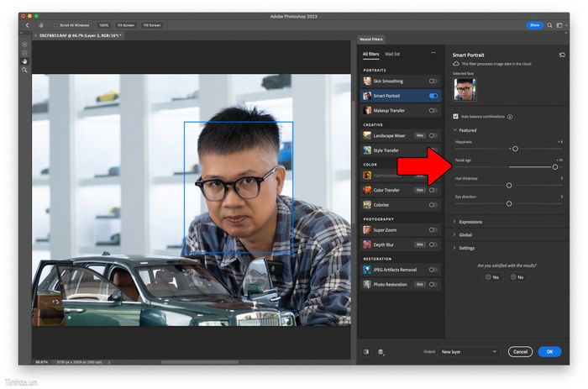
Task: Enable the Color Transfer toggle
Action: (x=433, y=190)
